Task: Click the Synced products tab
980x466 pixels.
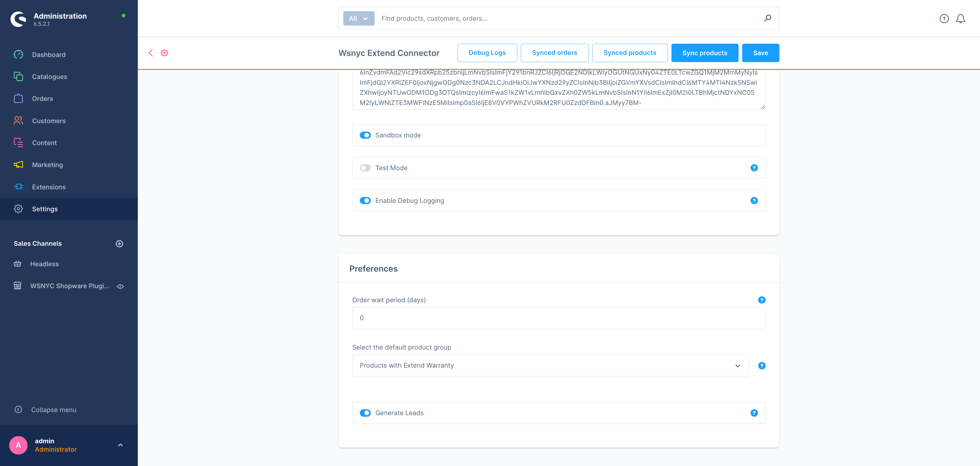Action: coord(629,53)
